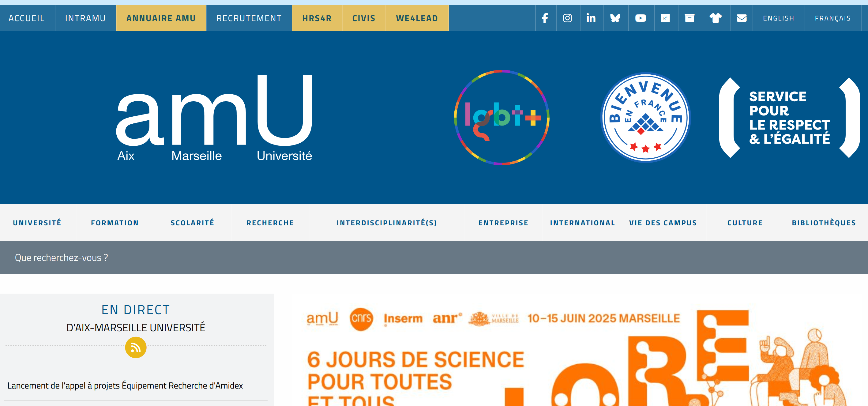Viewport: 868px width, 406px height.
Task: Click the Bienvenue en France badge
Action: [645, 118]
